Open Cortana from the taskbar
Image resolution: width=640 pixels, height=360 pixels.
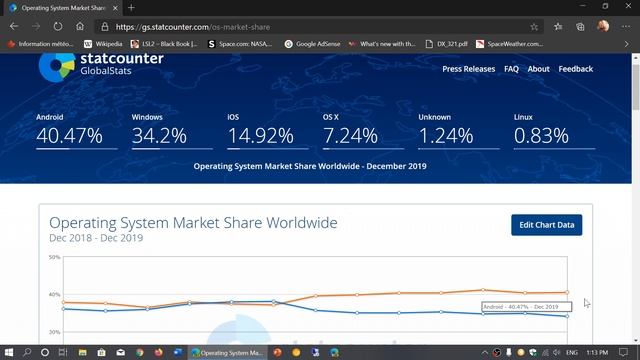[x=45, y=352]
